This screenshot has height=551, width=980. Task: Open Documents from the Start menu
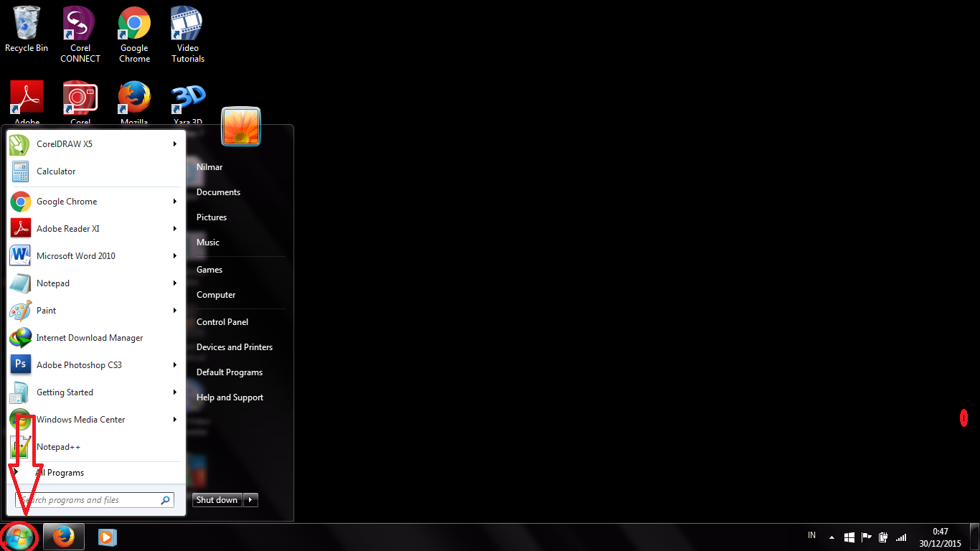pyautogui.click(x=218, y=192)
